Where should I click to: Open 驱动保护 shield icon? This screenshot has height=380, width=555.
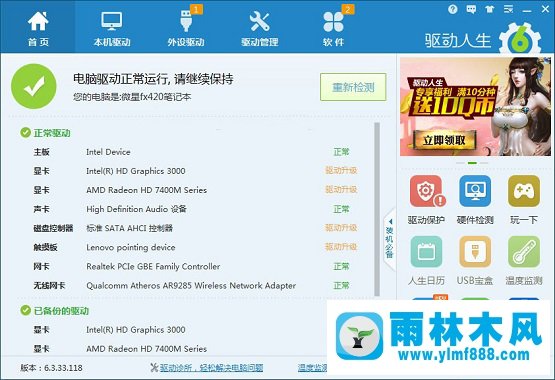(427, 191)
